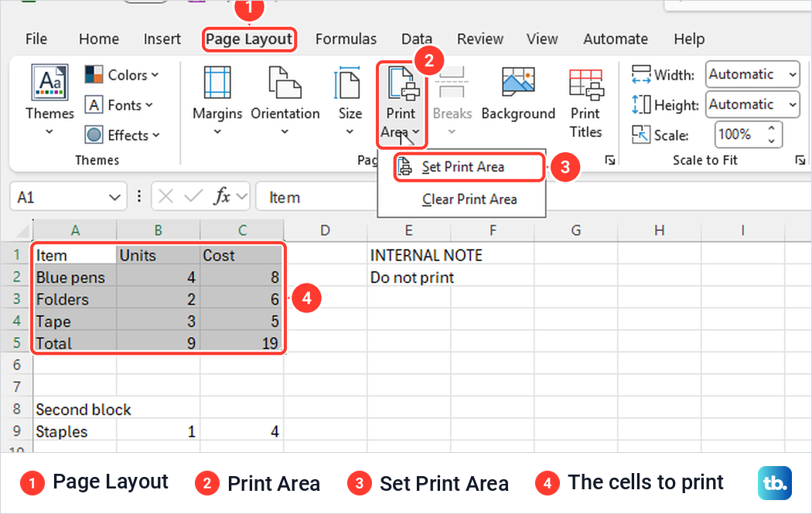Switch to the Data tab

pos(417,39)
